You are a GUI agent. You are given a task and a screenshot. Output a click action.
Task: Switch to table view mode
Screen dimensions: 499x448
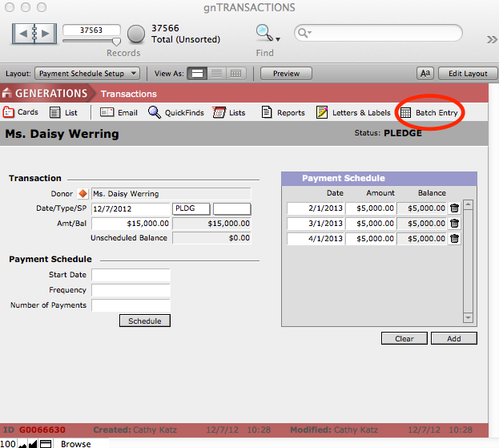click(x=235, y=73)
